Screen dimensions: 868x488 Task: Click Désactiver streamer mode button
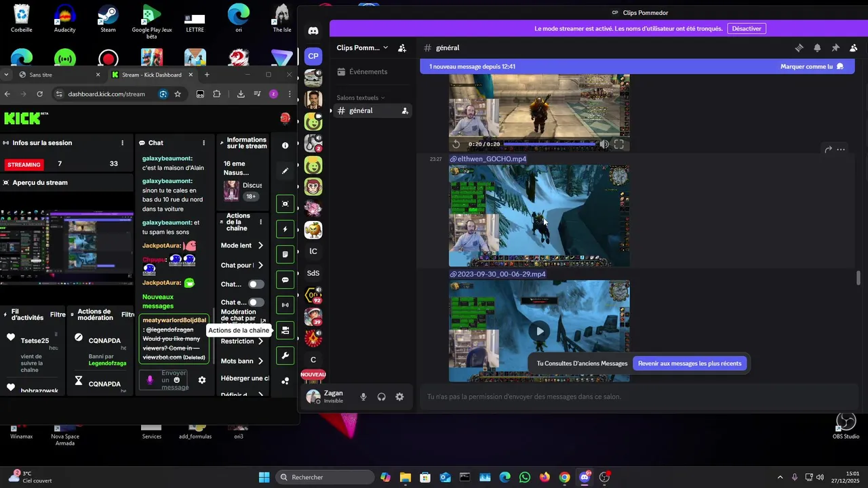[747, 28]
